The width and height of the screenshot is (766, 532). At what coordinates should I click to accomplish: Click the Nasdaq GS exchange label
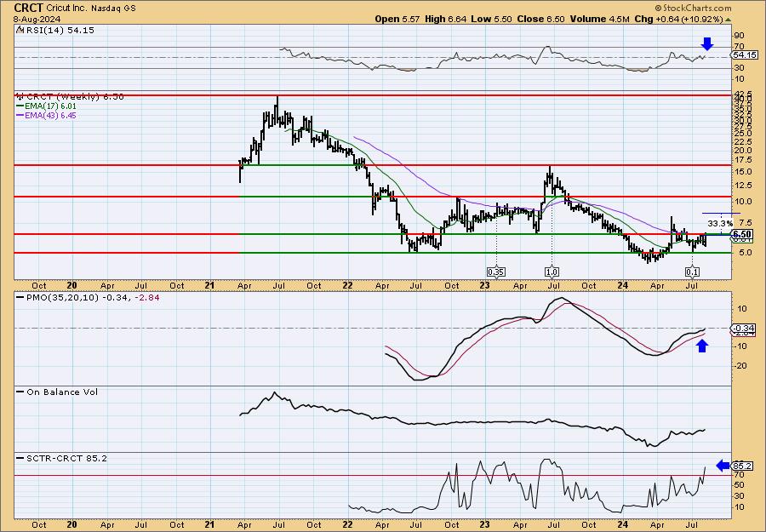pos(113,9)
